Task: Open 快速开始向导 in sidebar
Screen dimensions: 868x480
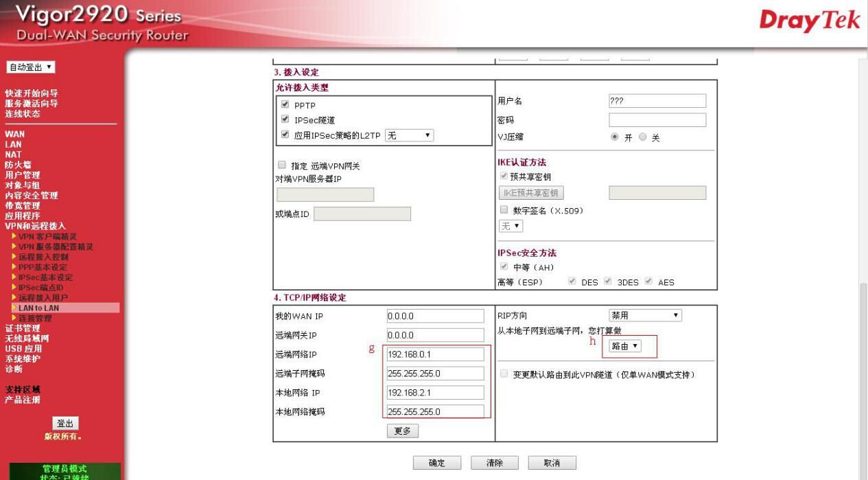Action: [32, 93]
